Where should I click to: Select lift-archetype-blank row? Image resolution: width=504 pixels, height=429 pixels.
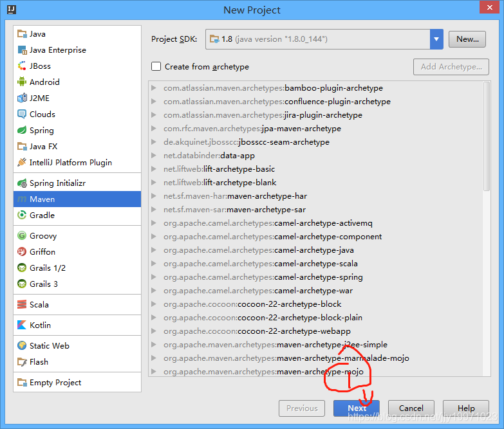tap(317, 183)
